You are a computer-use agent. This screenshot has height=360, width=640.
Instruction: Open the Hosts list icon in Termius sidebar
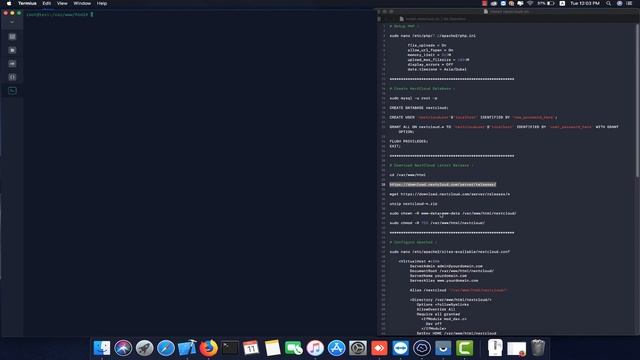click(x=12, y=37)
